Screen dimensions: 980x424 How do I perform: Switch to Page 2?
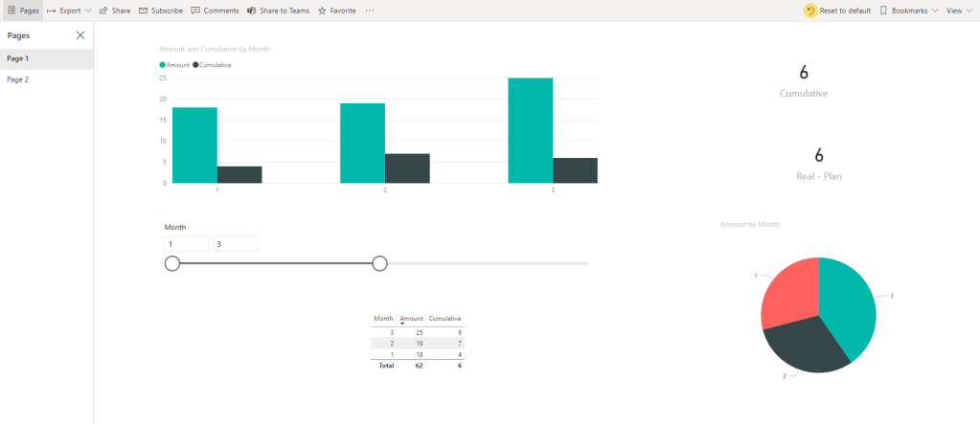(x=18, y=79)
